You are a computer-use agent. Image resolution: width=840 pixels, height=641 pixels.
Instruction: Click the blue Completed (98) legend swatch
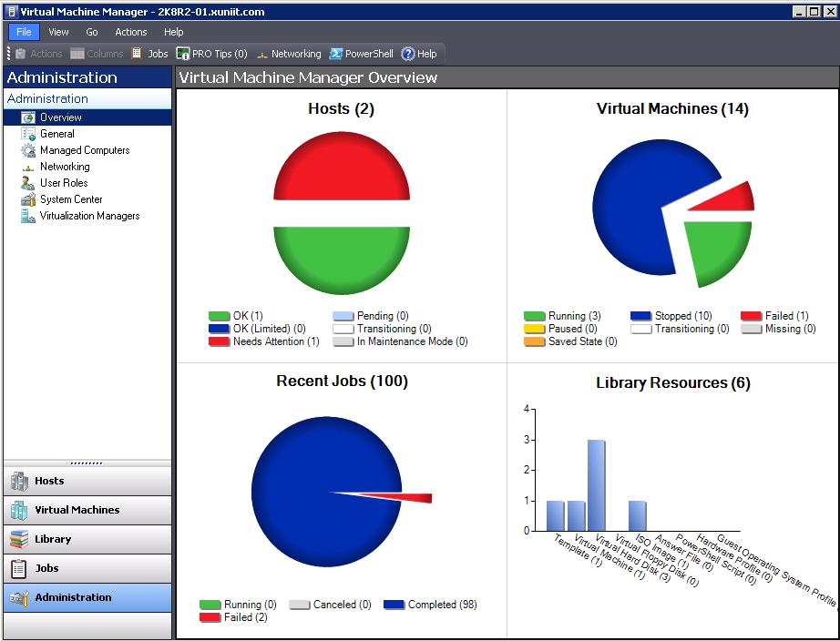394,605
